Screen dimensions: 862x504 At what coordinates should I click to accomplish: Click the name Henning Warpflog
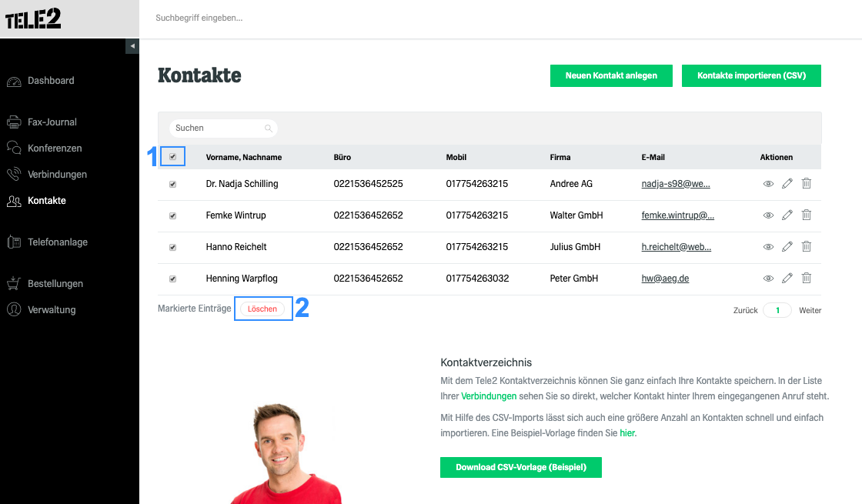coord(242,279)
